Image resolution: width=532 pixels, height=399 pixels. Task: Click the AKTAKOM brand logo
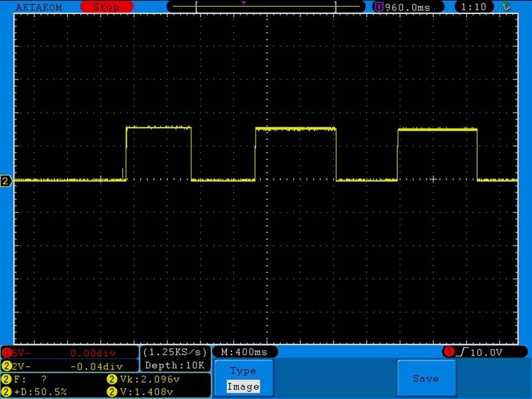click(x=39, y=7)
